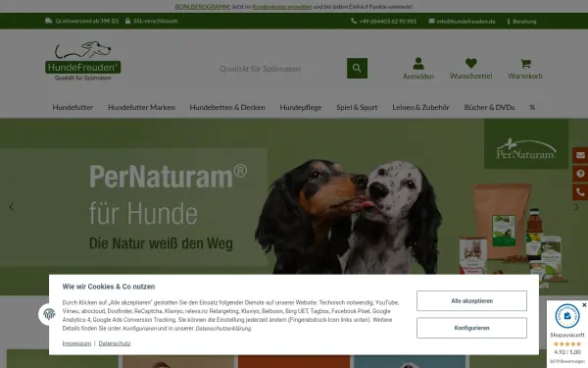Click Gratisversand ab 39€ shipping info
This screenshot has width=588, height=368.
[81, 21]
